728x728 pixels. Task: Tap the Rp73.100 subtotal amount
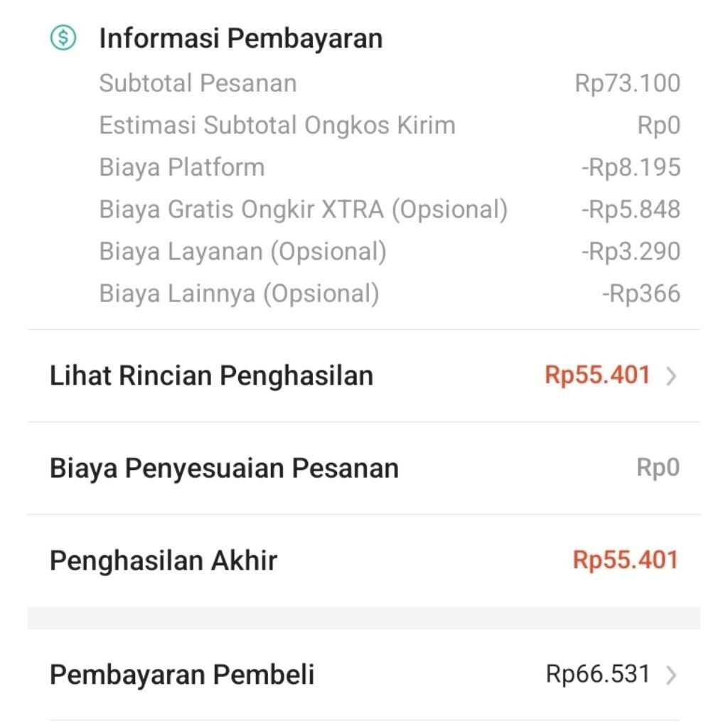628,84
